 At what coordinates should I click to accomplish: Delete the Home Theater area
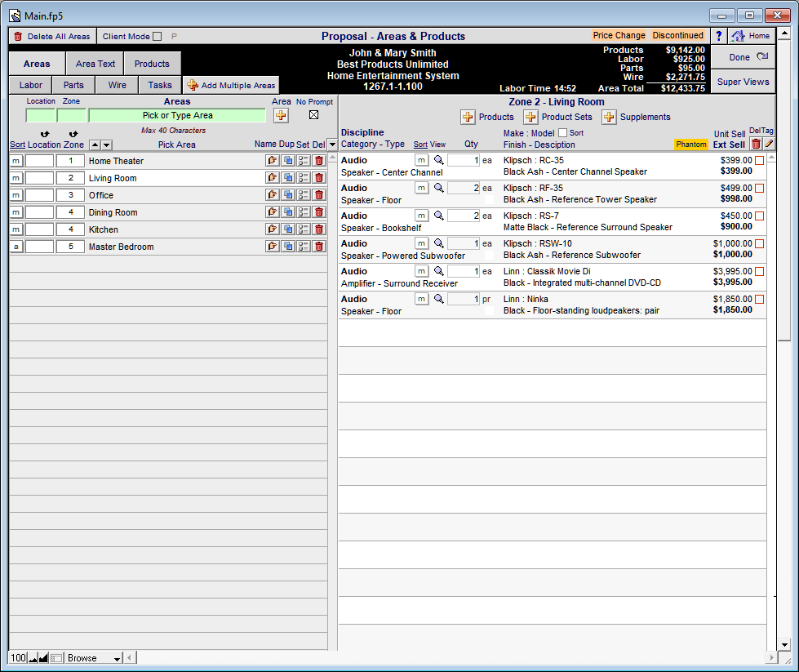(319, 161)
